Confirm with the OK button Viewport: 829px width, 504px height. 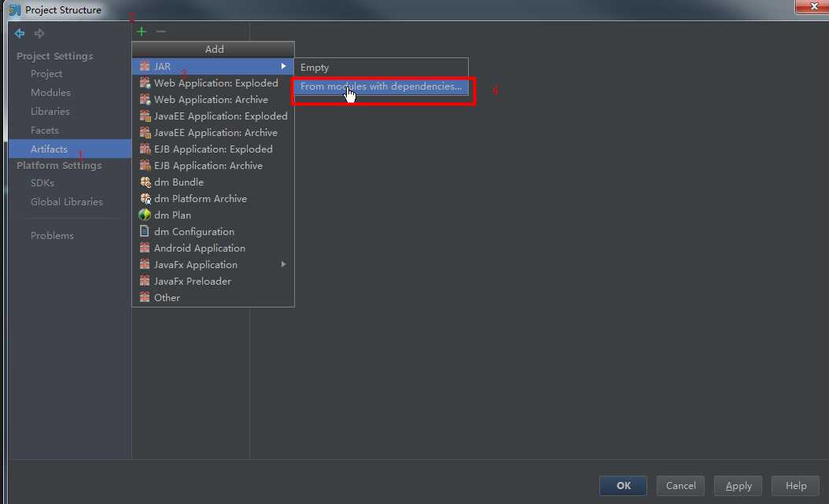coord(624,485)
